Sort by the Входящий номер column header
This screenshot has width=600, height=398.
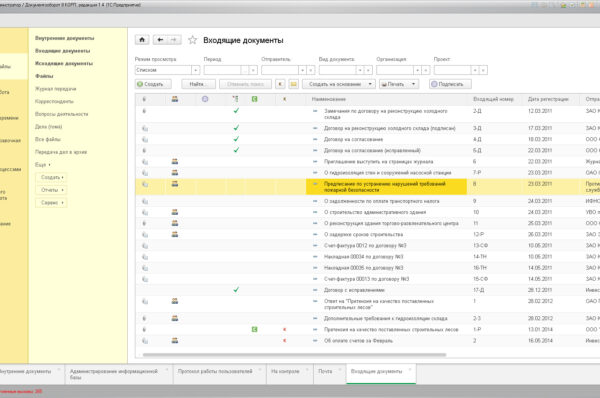coord(493,99)
